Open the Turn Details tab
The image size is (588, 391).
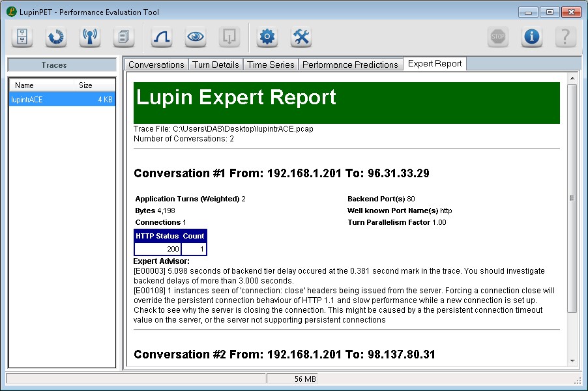pyautogui.click(x=216, y=65)
